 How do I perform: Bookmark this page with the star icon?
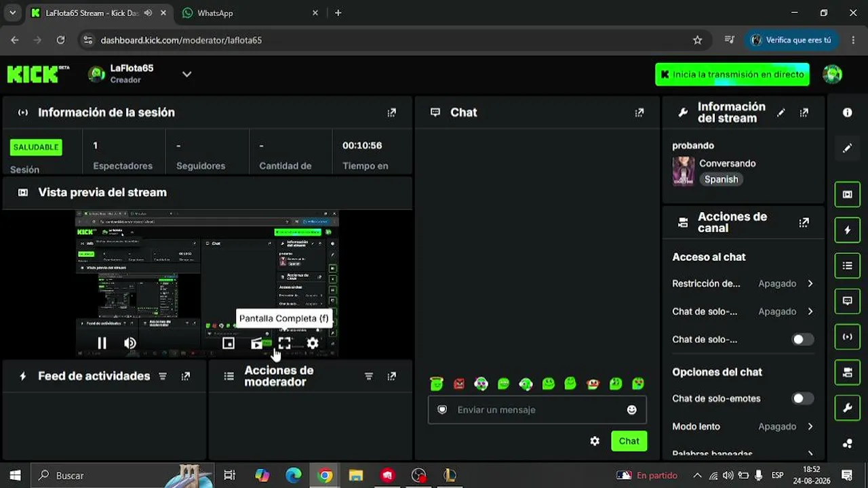tap(697, 40)
